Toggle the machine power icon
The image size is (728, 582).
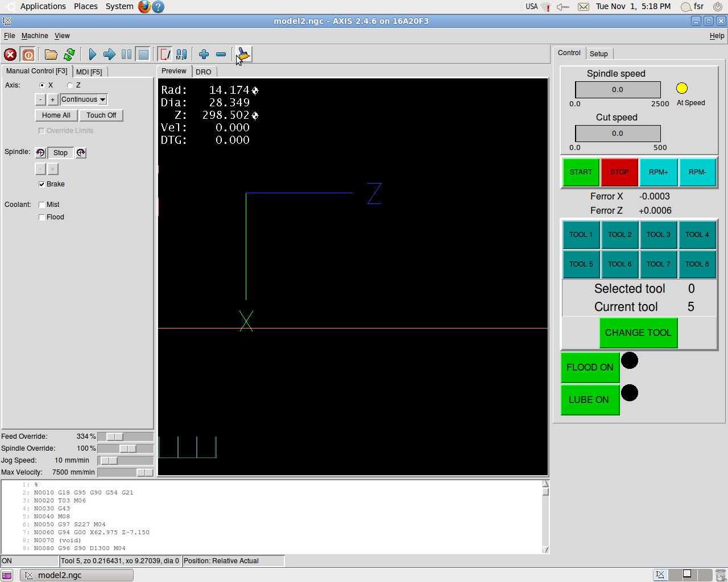28,55
